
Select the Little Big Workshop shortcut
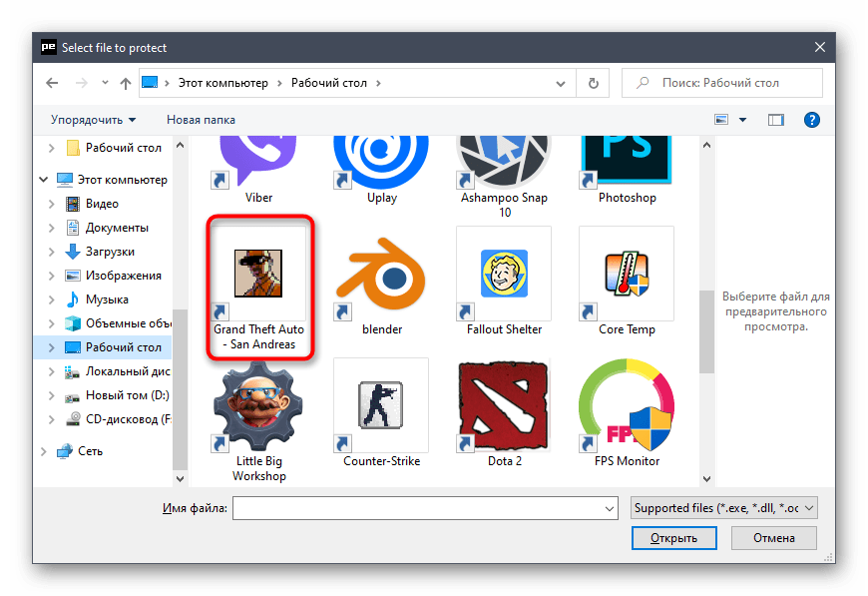pyautogui.click(x=258, y=421)
